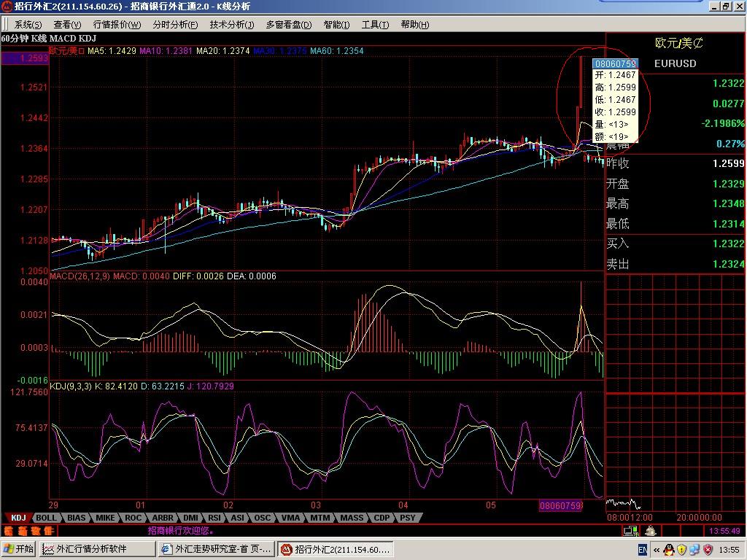The width and height of the screenshot is (747, 560).
Task: Click the app logo icon in title bar
Action: (x=7, y=6)
